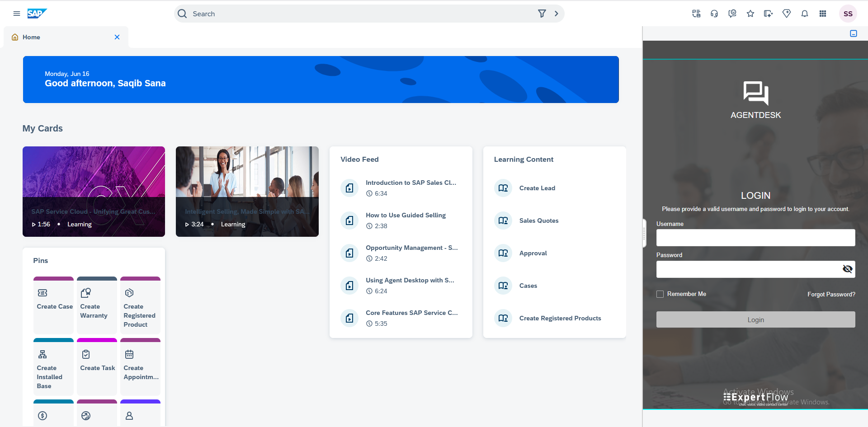Expand the search bar chevron arrow
The width and height of the screenshot is (868, 427).
click(557, 14)
